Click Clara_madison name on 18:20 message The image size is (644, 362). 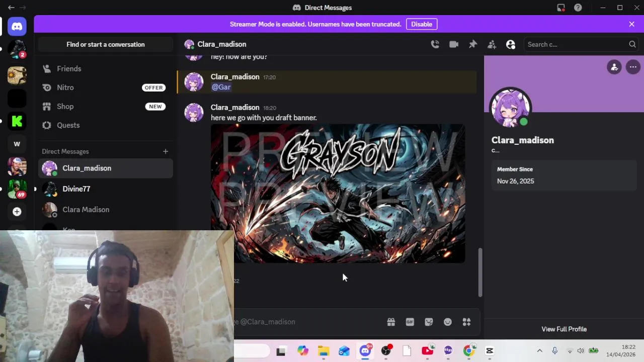(235, 107)
